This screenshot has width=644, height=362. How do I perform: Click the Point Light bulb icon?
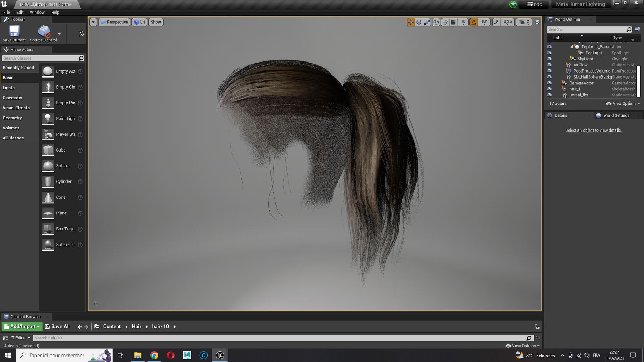coord(48,119)
